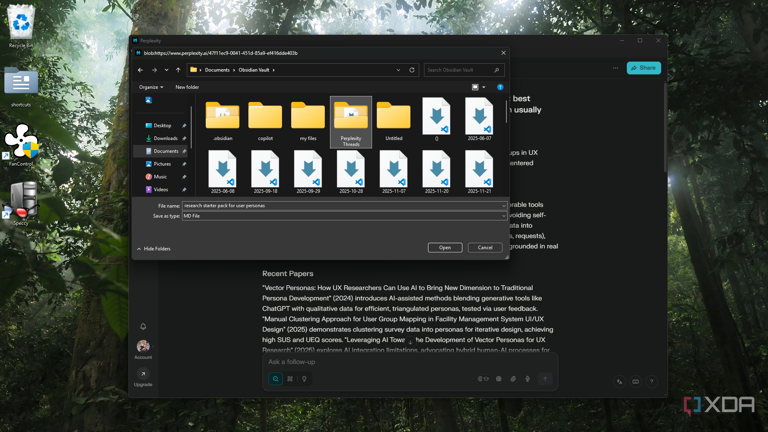Click the Search Obsidian Vault field

pyautogui.click(x=458, y=70)
